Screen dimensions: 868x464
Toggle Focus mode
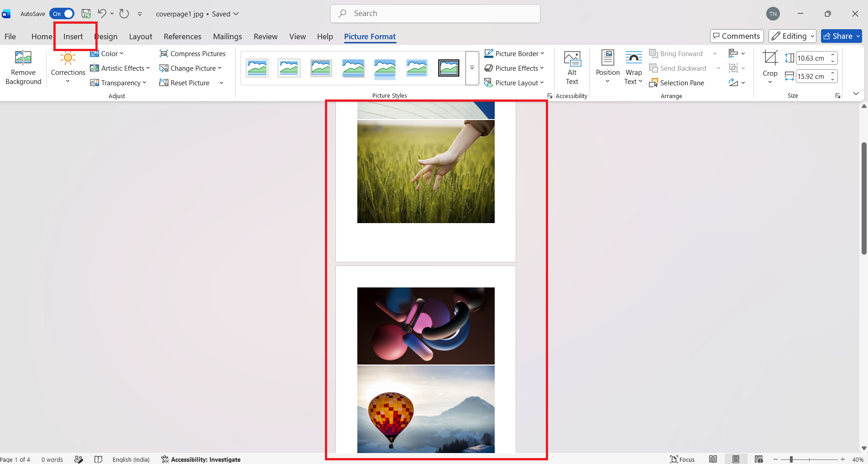point(682,459)
